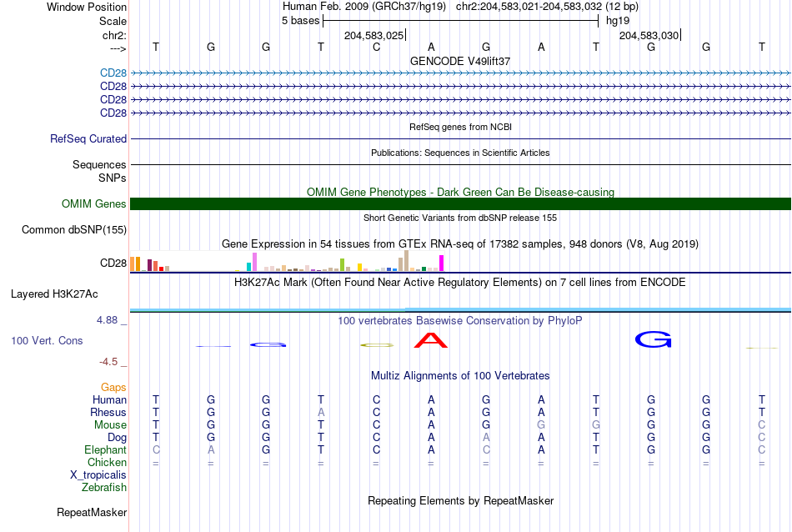The image size is (792, 532).
Task: Click the Rhesus alignment row label
Action: click(x=108, y=412)
